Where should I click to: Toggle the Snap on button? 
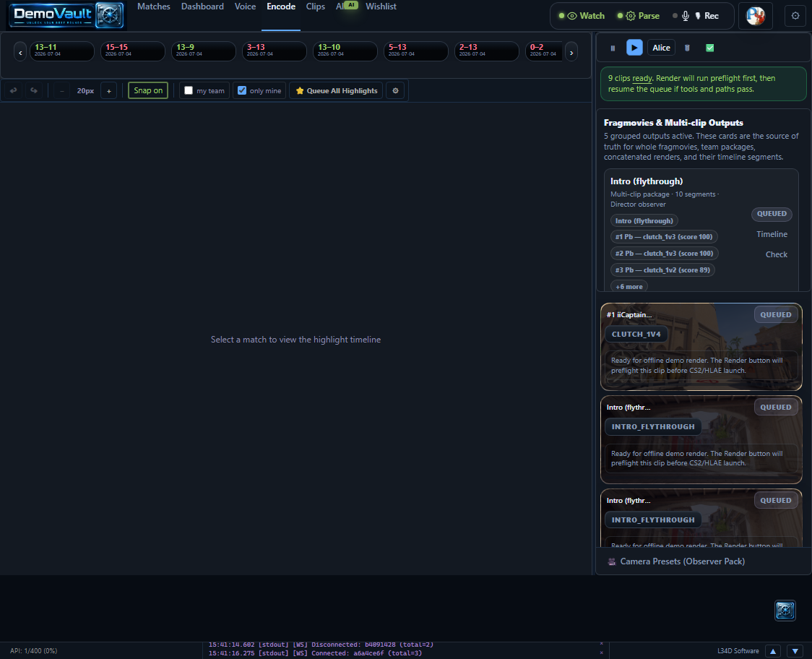tap(148, 90)
